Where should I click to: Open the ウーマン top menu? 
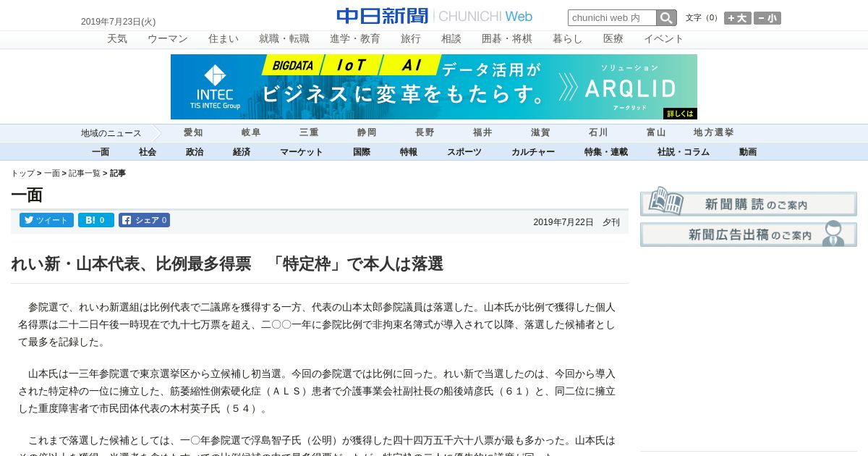pos(168,39)
